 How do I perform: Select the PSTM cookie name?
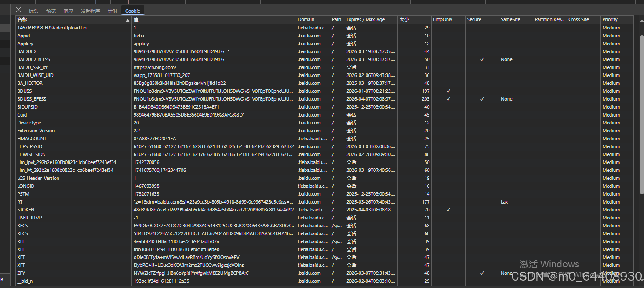click(23, 194)
